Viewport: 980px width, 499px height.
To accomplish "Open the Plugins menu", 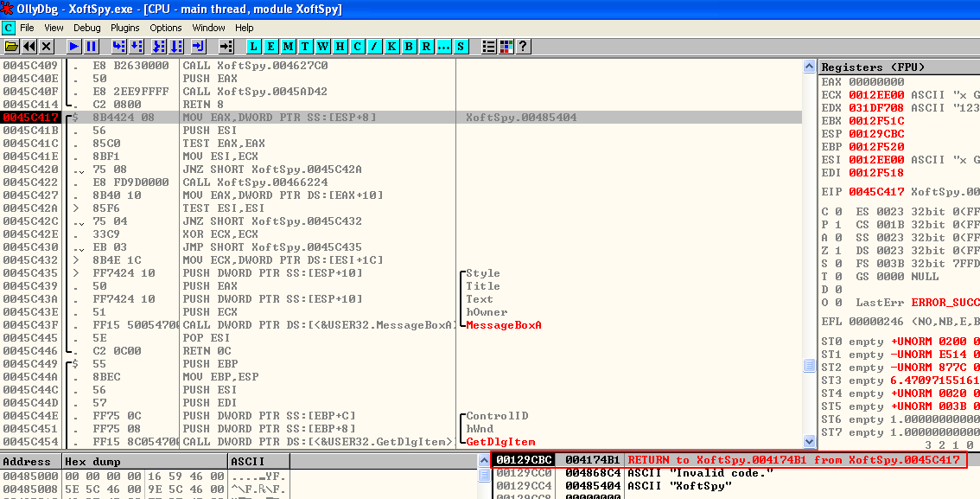I will (x=125, y=28).
